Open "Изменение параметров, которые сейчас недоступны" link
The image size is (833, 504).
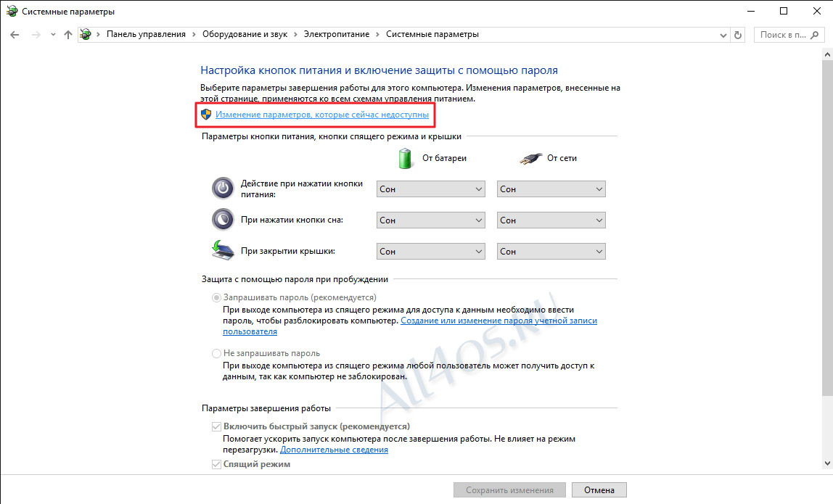322,115
